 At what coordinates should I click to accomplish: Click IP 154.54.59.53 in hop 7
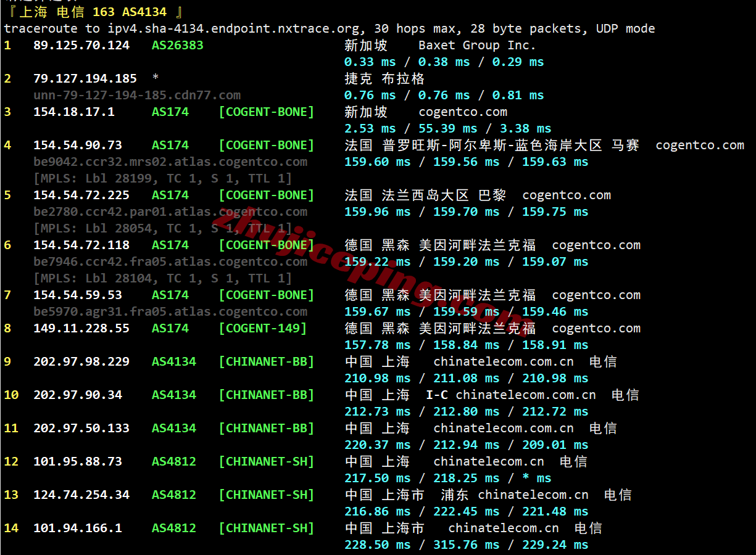click(78, 295)
